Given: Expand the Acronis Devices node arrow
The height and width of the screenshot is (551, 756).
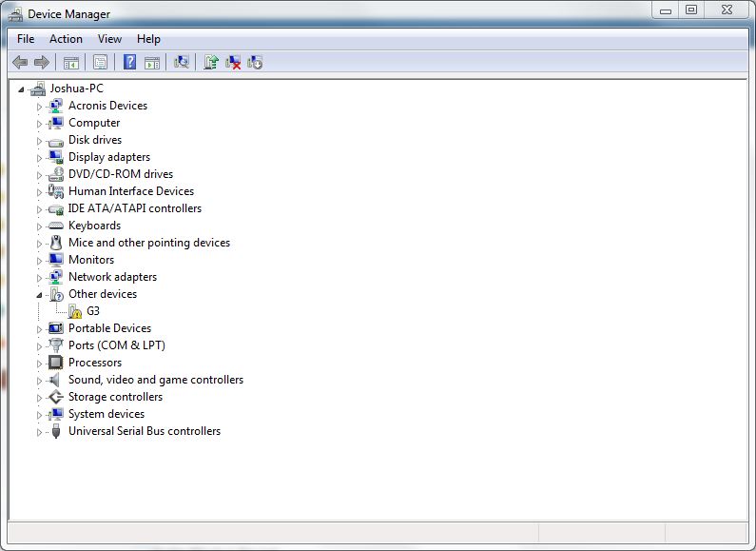Looking at the screenshot, I should point(39,107).
